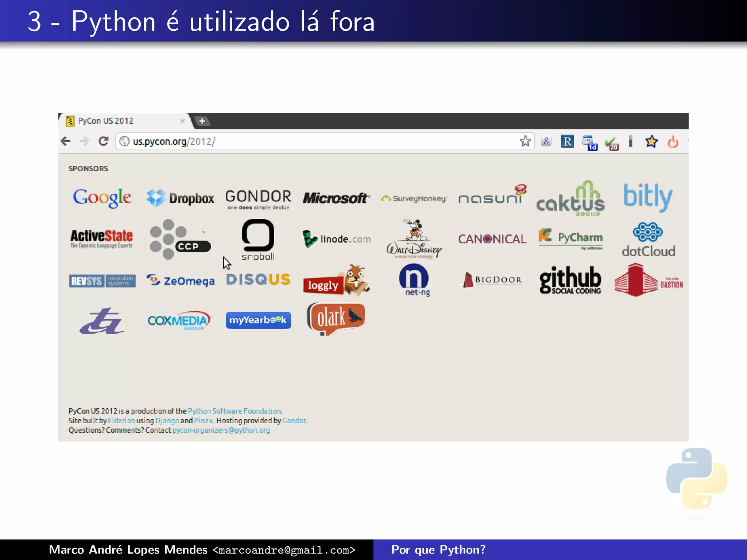Click the orange power extension icon

point(673,141)
